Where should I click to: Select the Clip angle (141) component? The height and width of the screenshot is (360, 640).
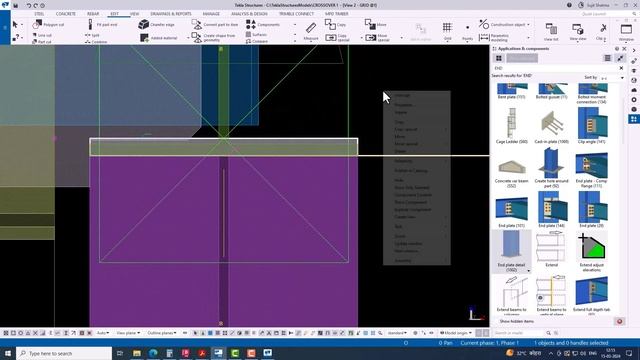click(592, 126)
